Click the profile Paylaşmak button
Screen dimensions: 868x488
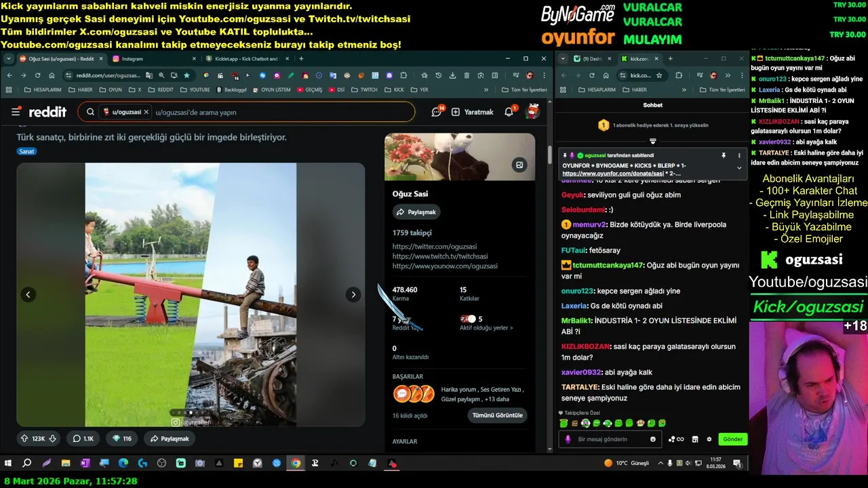coord(416,212)
